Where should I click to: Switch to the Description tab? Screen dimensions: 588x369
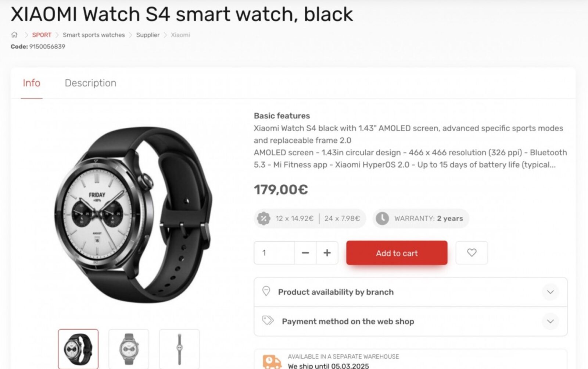pos(91,83)
